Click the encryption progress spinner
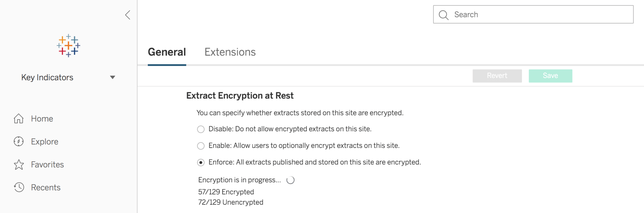 tap(290, 180)
